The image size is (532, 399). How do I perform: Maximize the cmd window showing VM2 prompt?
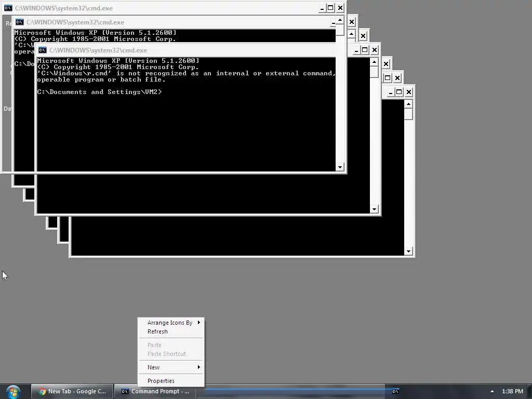[x=365, y=50]
